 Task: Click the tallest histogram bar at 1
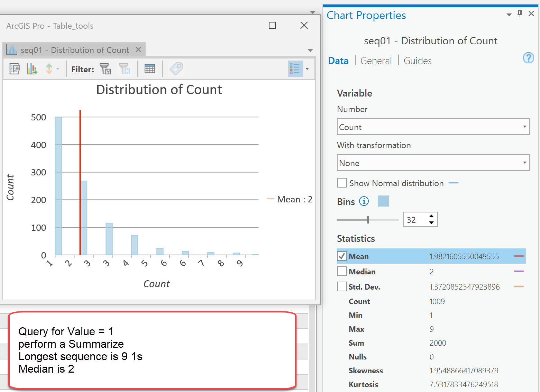click(x=58, y=186)
